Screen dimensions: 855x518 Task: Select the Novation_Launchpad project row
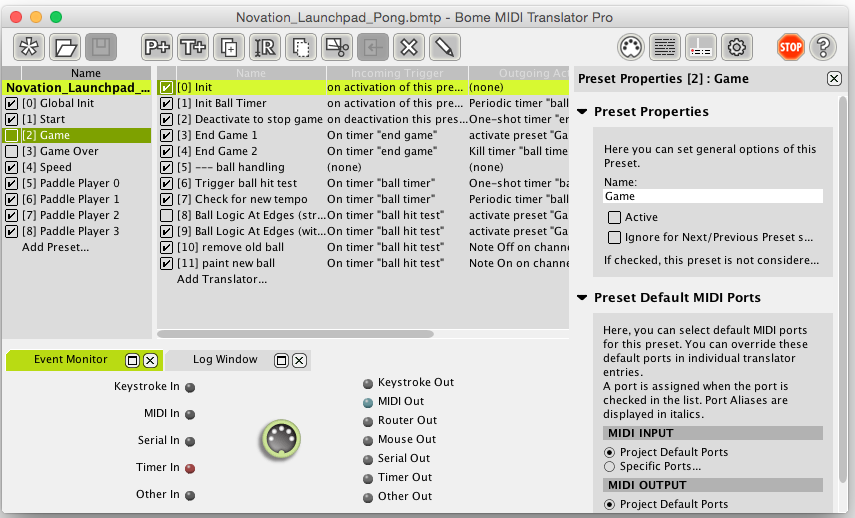pos(77,88)
